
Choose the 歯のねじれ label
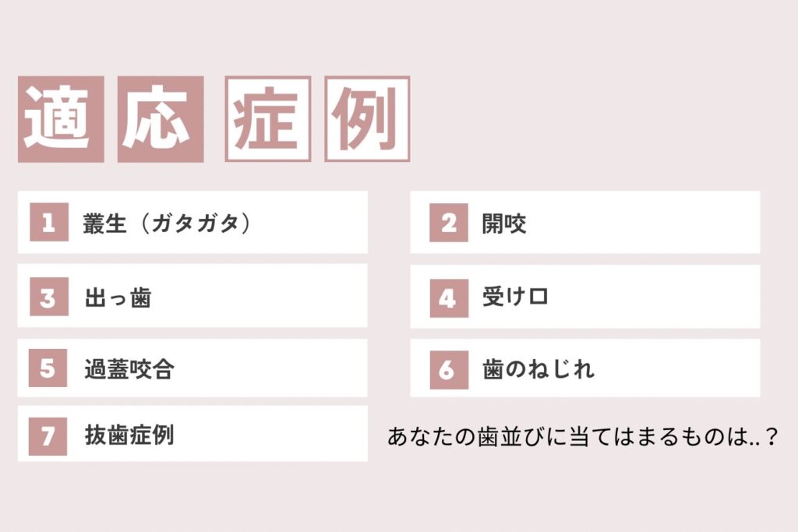pyautogui.click(x=538, y=369)
